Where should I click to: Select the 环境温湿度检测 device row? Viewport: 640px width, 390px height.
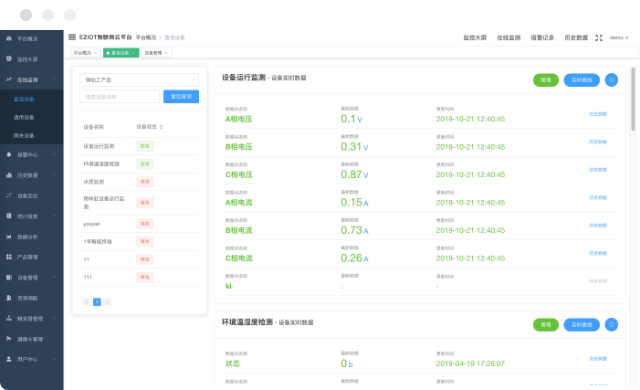point(139,164)
